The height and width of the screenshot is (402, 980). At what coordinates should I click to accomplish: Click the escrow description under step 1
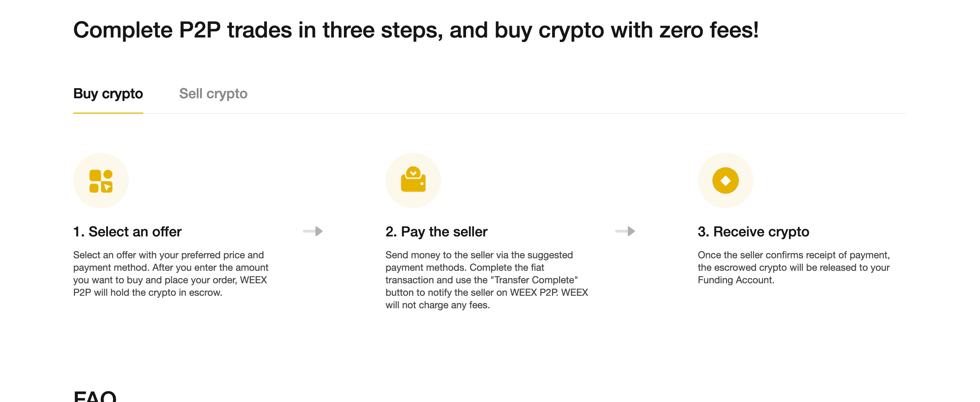tap(170, 274)
